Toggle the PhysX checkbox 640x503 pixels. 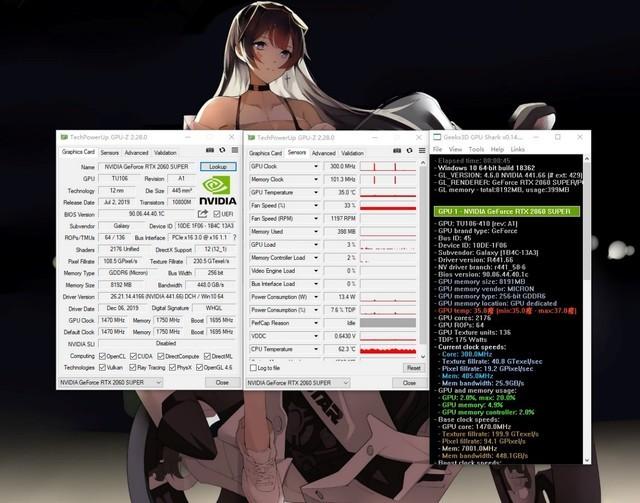point(172,367)
